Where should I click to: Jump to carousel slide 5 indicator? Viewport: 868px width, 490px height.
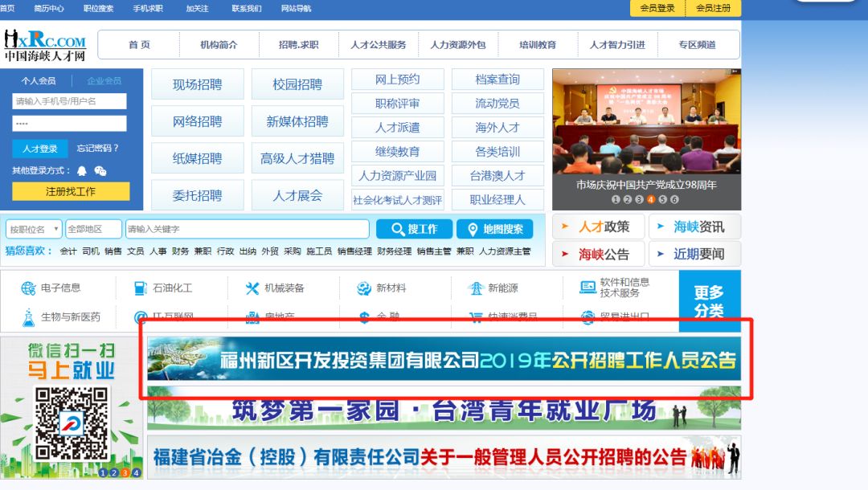pos(663,199)
